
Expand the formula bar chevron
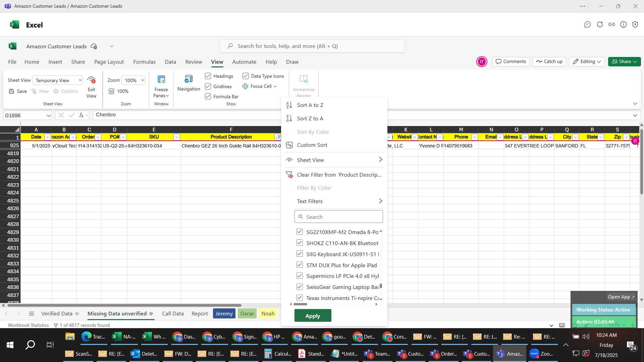tap(635, 115)
